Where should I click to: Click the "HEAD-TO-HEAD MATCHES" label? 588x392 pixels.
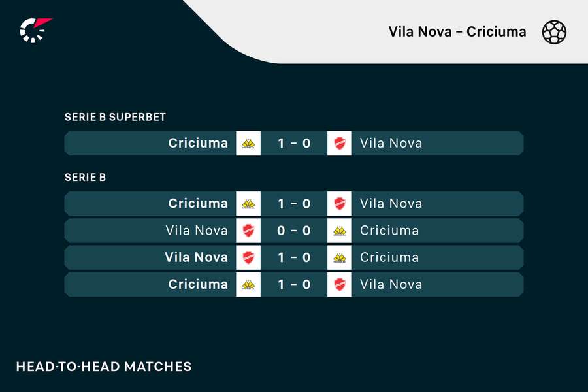(104, 366)
